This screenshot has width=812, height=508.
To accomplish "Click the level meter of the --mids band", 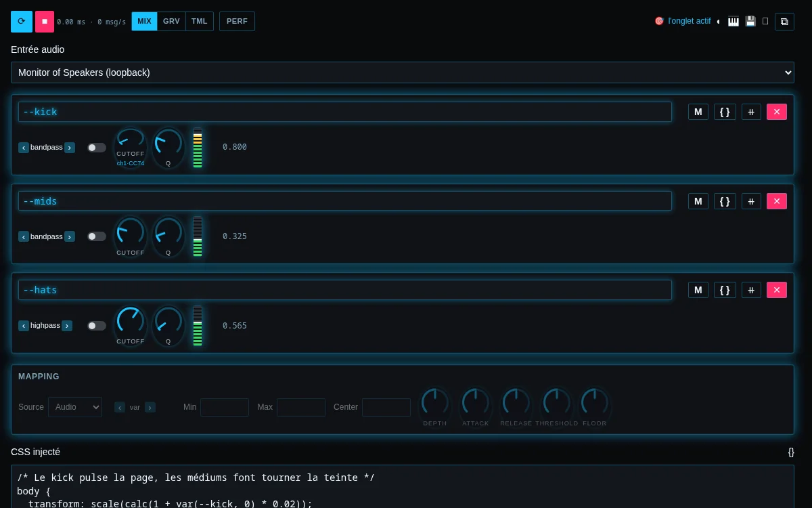I will 198,236.
